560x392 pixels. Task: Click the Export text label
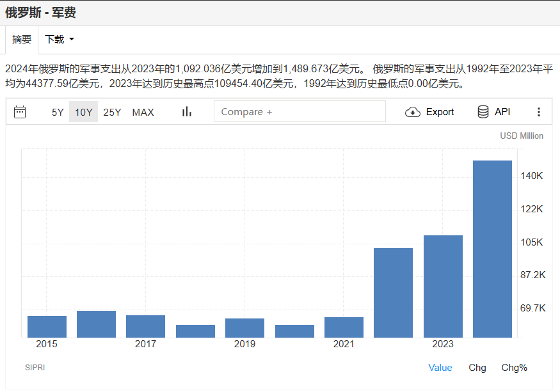click(x=440, y=112)
